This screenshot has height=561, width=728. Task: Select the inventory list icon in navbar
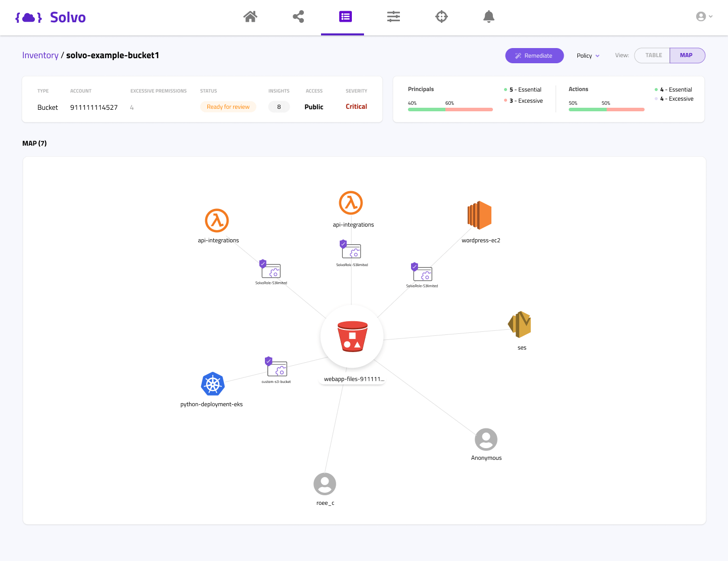tap(344, 16)
